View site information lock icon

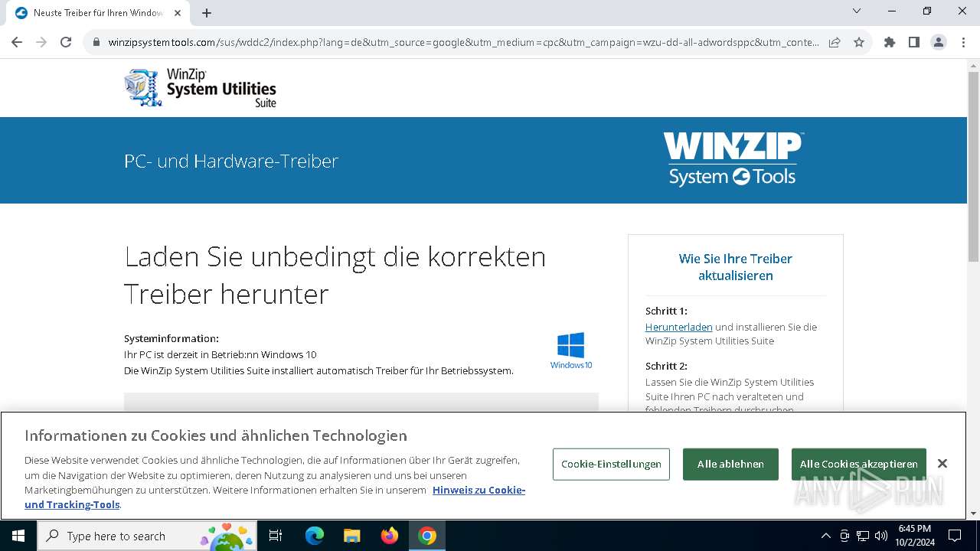point(96,42)
